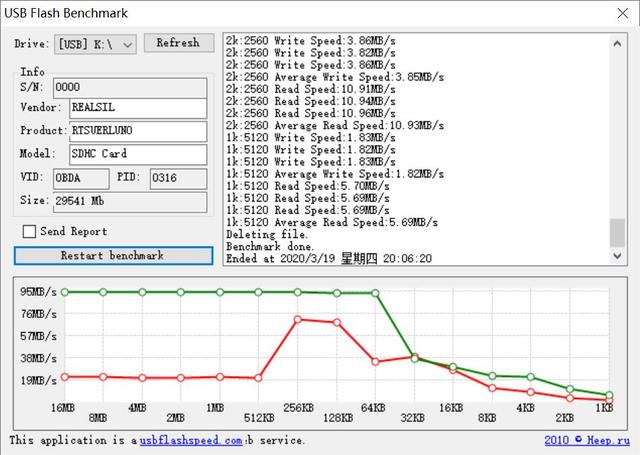Click the Refresh button
The width and height of the screenshot is (640, 455).
click(178, 43)
